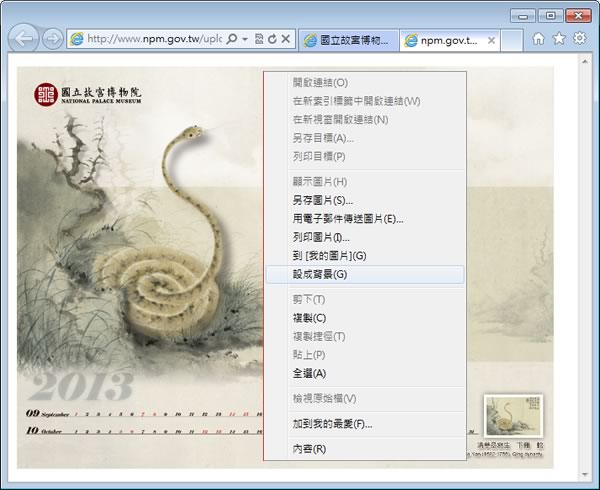
Task: Select 另存圖片(S)... menu entry
Action: (322, 201)
